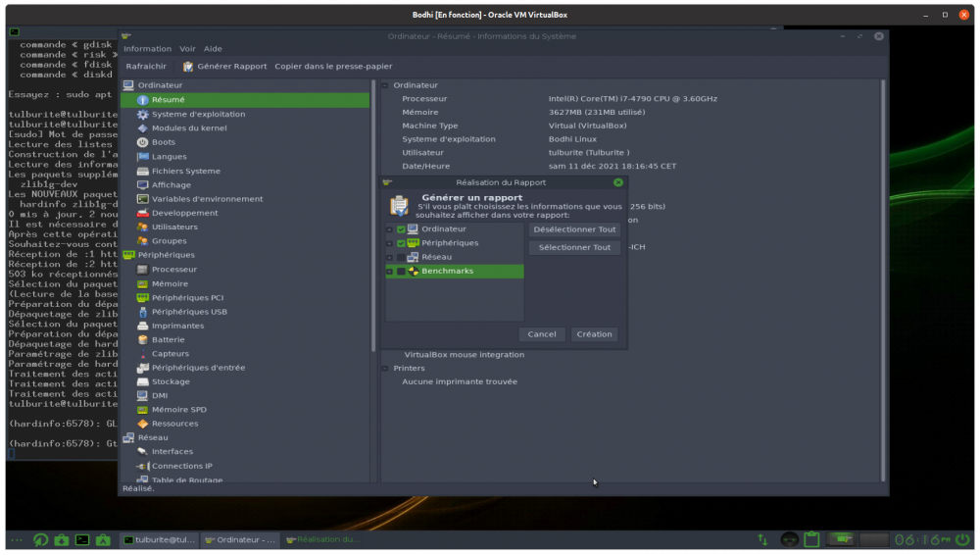The width and height of the screenshot is (980, 555).
Task: Open the Aide menu
Action: point(213,49)
